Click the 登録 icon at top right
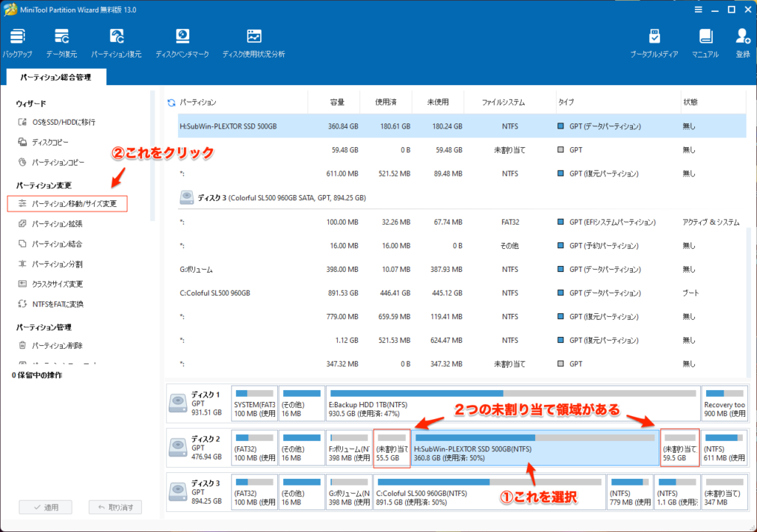The width and height of the screenshot is (757, 532). [742, 37]
